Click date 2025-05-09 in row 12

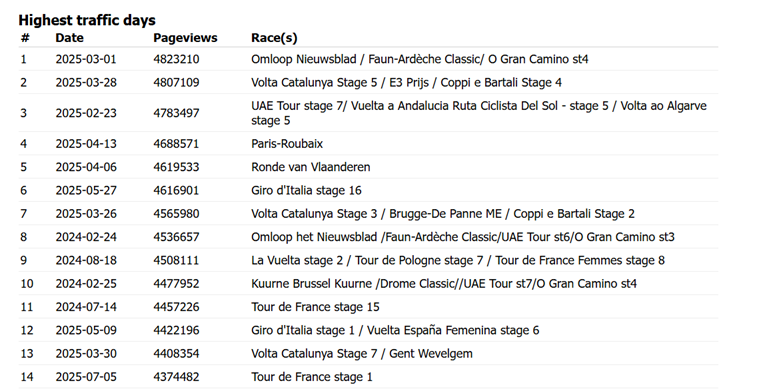click(86, 330)
